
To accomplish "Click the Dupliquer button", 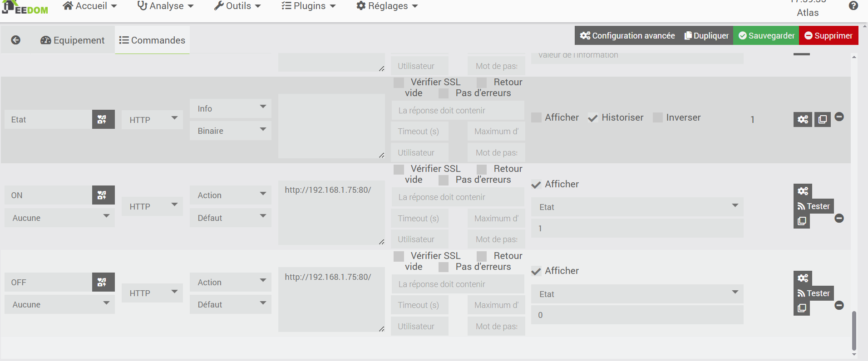I will 706,35.
